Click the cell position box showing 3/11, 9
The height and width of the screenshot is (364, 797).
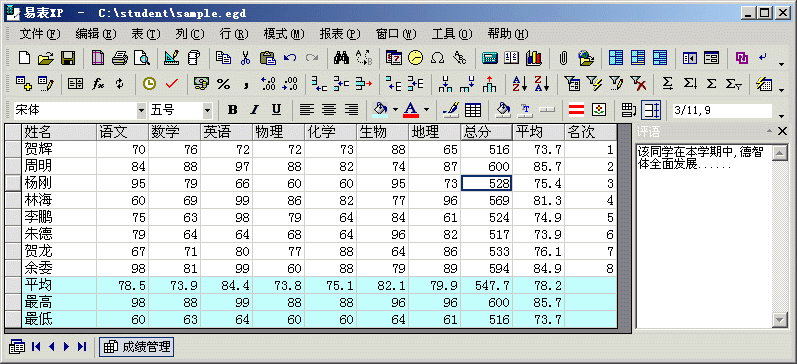(x=722, y=110)
